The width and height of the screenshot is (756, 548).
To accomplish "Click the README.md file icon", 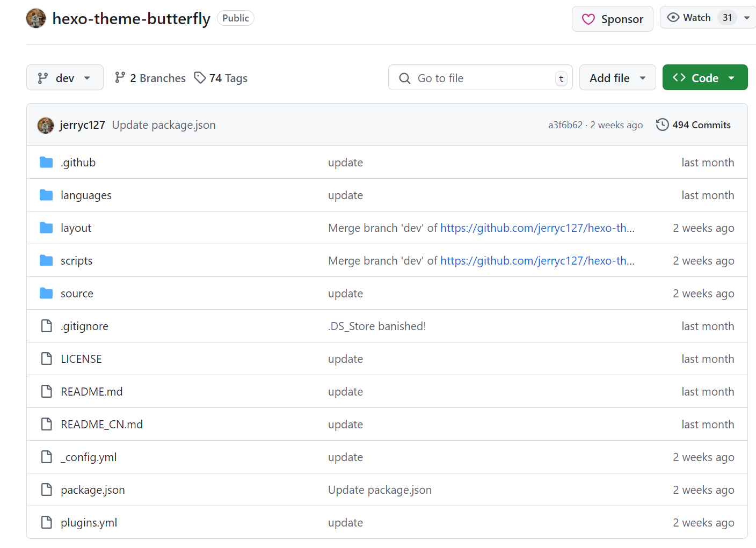I will coord(47,391).
